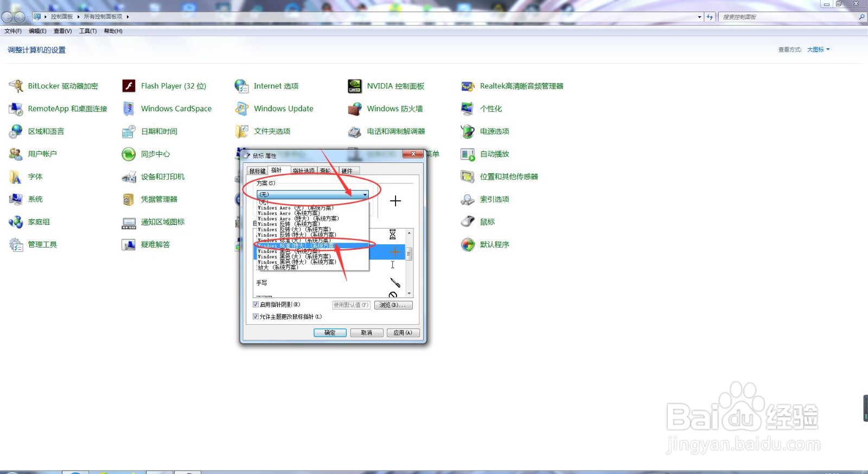Open 电话和调制解调器
868x474 pixels.
[x=386, y=131]
